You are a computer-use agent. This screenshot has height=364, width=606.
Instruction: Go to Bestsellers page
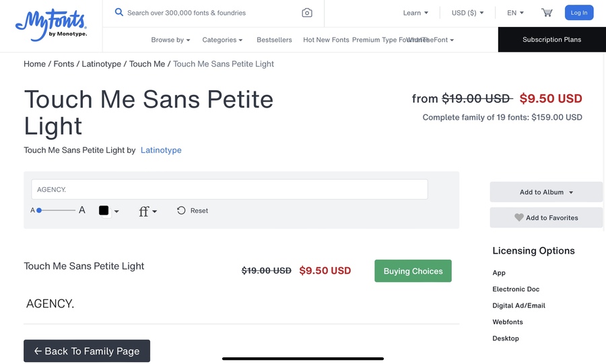(x=274, y=40)
